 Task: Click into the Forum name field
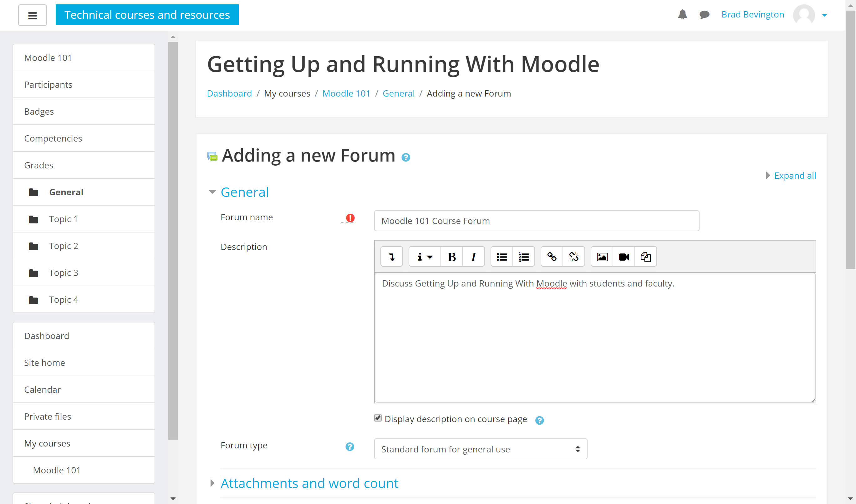536,221
